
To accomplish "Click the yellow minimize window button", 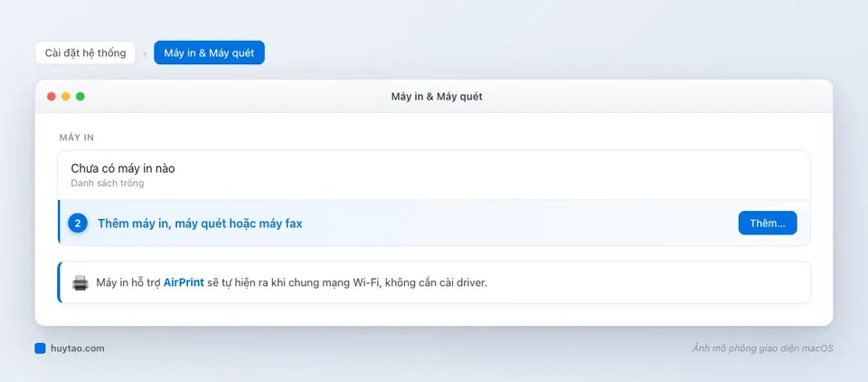I will (66, 97).
